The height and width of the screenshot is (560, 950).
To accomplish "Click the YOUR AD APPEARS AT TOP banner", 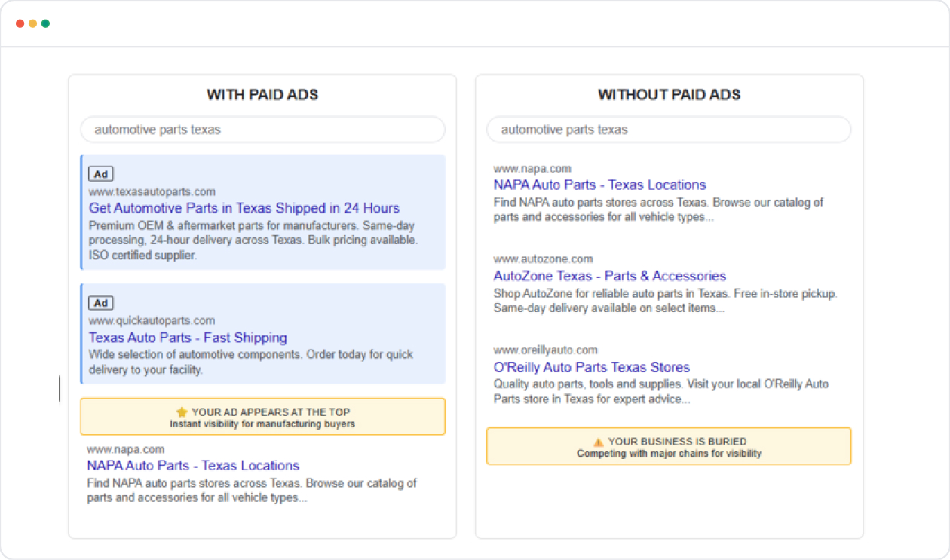I will click(262, 415).
